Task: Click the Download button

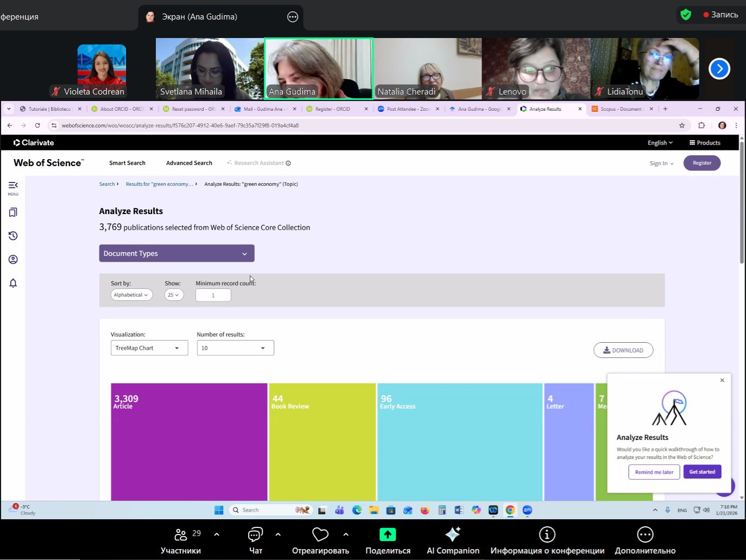Action: coord(623,350)
